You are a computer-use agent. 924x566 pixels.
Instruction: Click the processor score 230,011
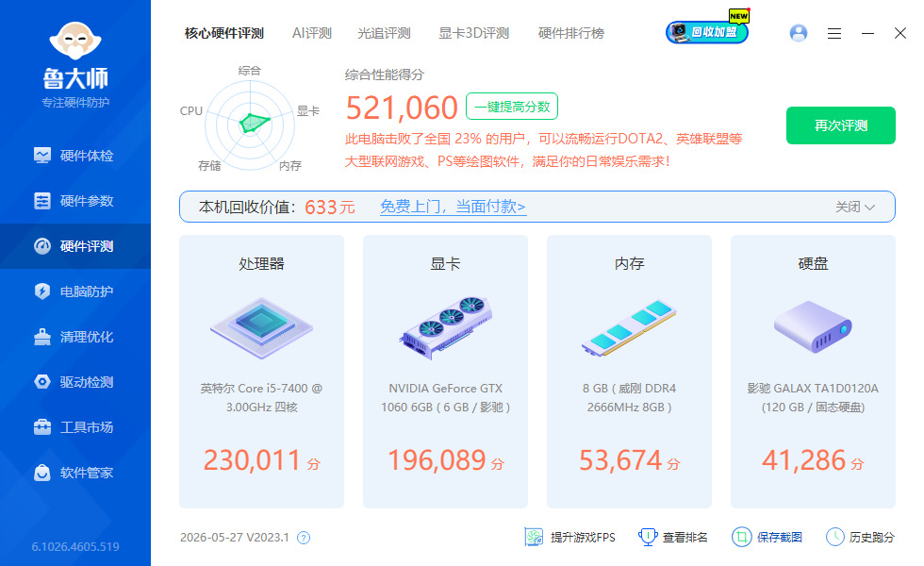pyautogui.click(x=253, y=460)
